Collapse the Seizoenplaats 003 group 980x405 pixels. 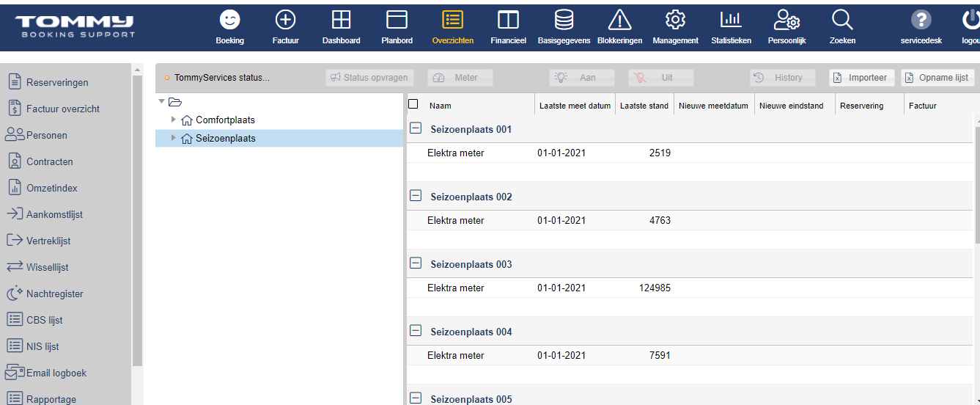click(416, 263)
